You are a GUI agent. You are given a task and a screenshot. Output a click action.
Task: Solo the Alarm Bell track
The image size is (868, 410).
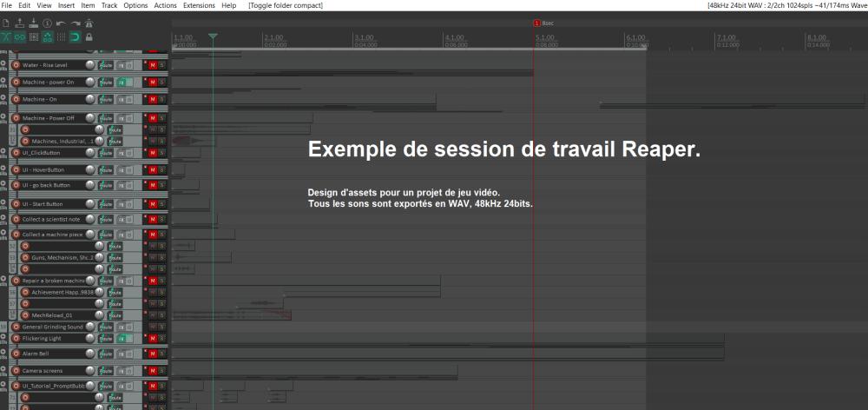pyautogui.click(x=162, y=353)
